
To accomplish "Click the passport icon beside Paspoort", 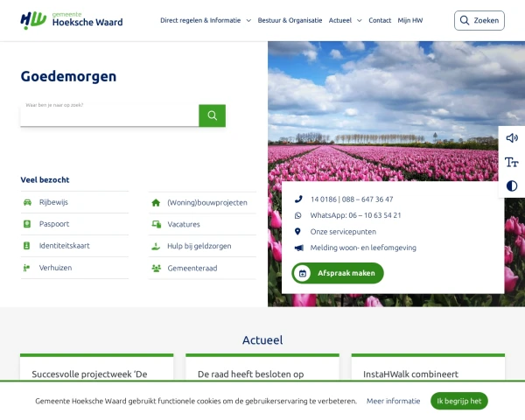I will pos(27,224).
